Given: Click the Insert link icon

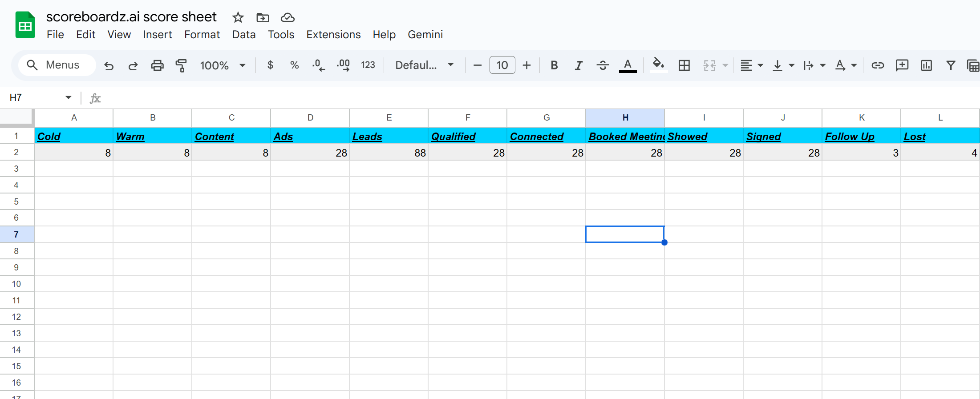Looking at the screenshot, I should coord(877,66).
